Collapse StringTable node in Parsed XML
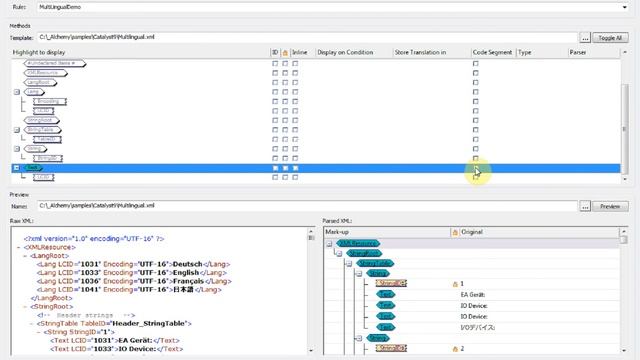The height and width of the screenshot is (360, 640). point(349,264)
